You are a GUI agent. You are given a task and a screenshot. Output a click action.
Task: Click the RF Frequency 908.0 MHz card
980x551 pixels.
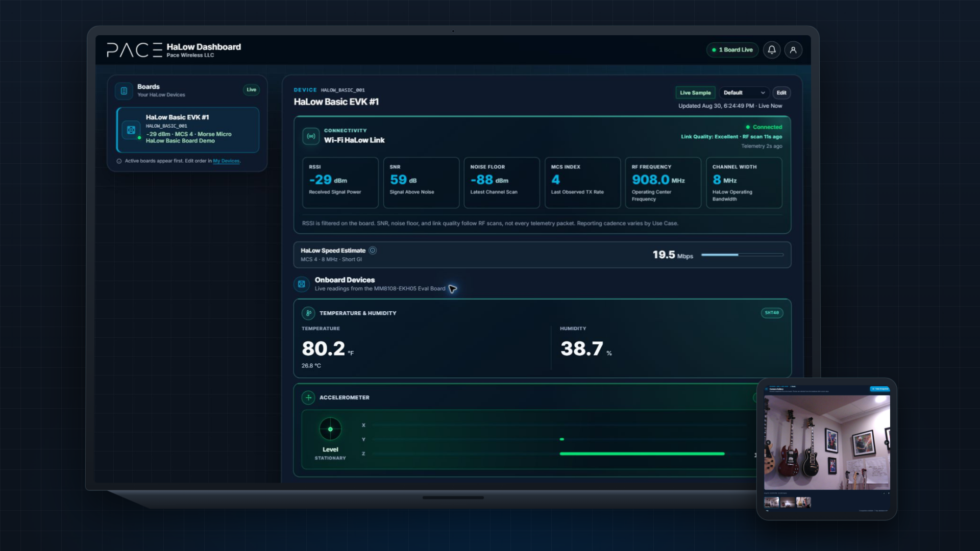(663, 183)
